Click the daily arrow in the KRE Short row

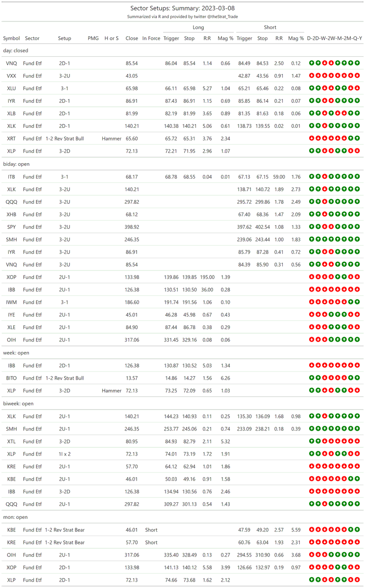point(312,542)
